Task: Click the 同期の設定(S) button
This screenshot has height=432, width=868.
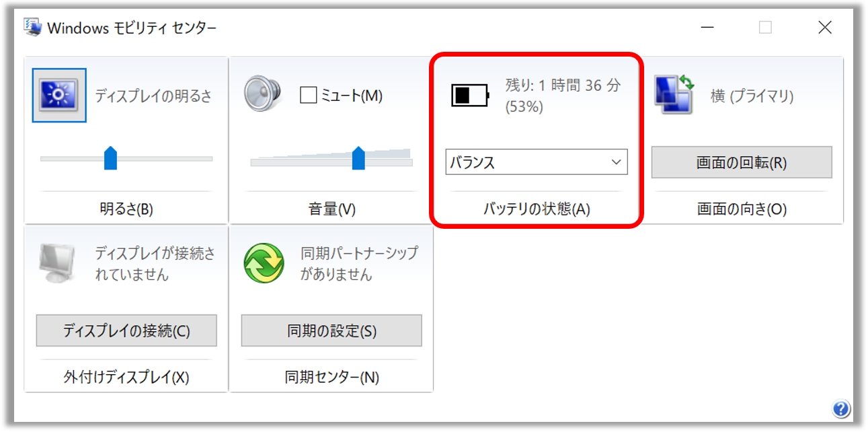Action: (x=331, y=331)
